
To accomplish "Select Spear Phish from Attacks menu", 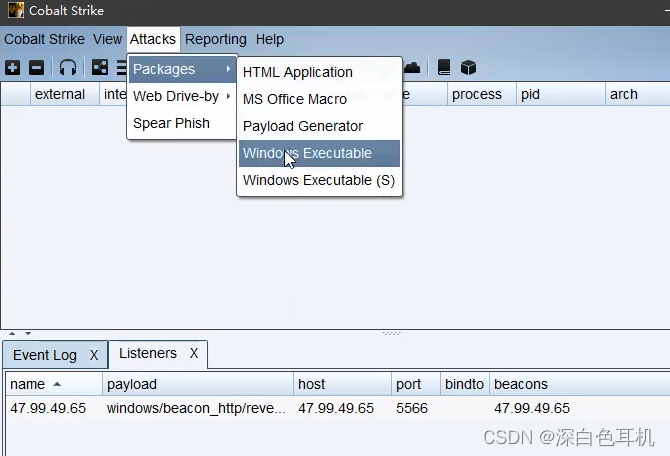I will coord(182,123).
